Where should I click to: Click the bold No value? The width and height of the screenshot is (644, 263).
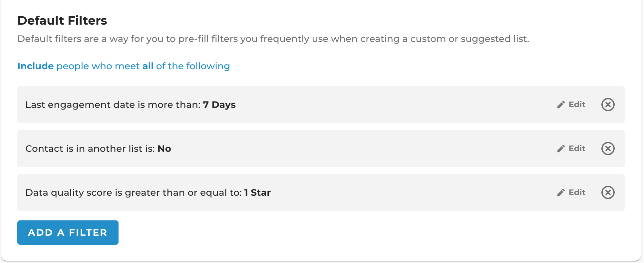(x=164, y=148)
